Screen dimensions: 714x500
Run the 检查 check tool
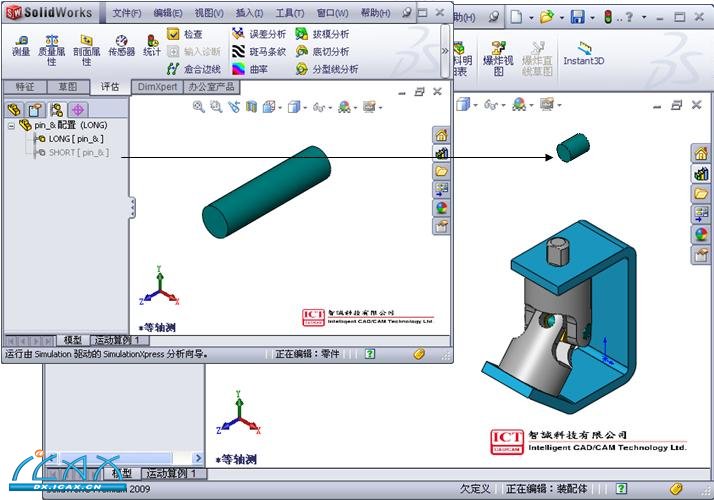[x=185, y=34]
